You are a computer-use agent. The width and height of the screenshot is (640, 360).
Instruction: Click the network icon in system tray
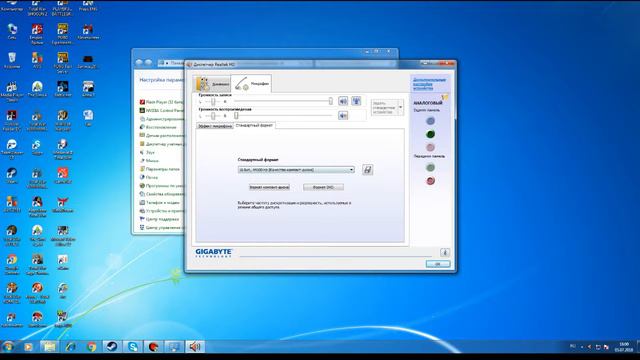[x=598, y=347]
